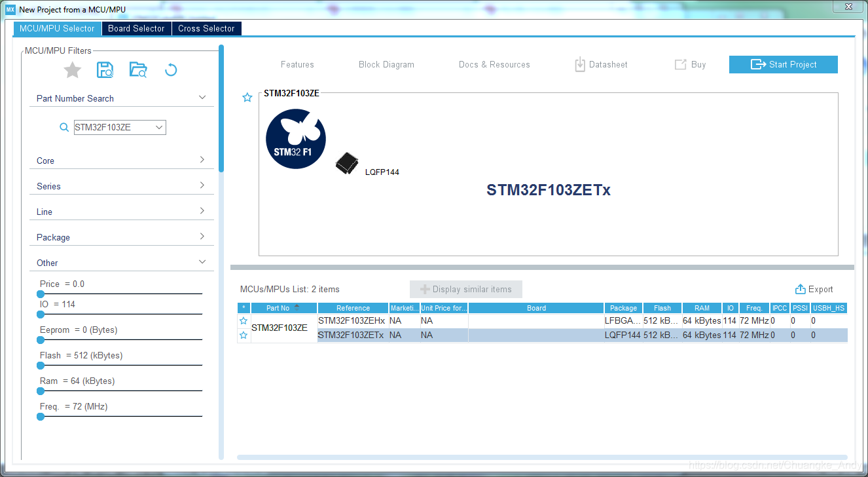The width and height of the screenshot is (868, 477).
Task: Save current search filter icon
Action: tap(105, 69)
